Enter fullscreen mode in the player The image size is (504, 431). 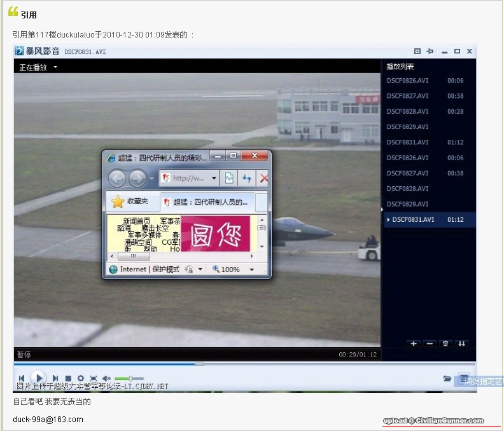point(94,378)
